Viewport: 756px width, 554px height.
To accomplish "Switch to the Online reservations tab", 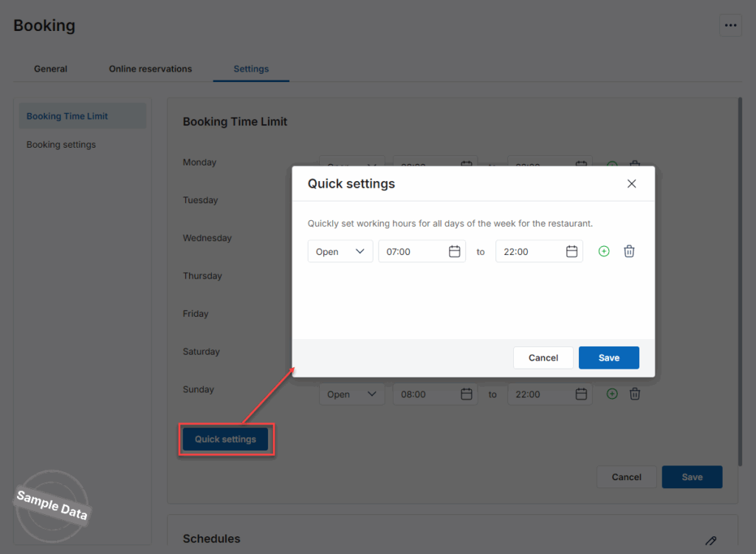I will [x=150, y=69].
